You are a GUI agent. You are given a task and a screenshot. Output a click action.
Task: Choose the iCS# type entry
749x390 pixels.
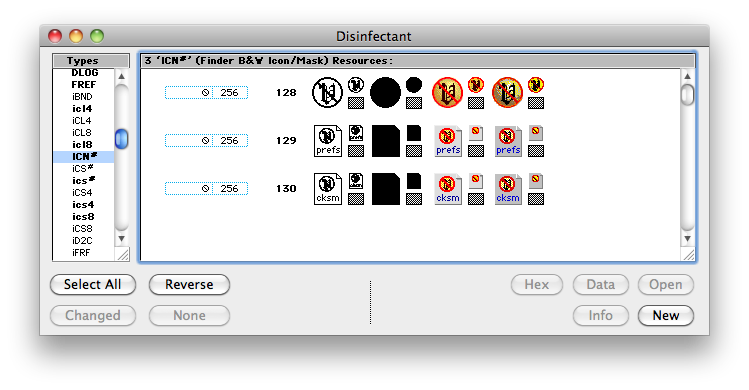(84, 168)
